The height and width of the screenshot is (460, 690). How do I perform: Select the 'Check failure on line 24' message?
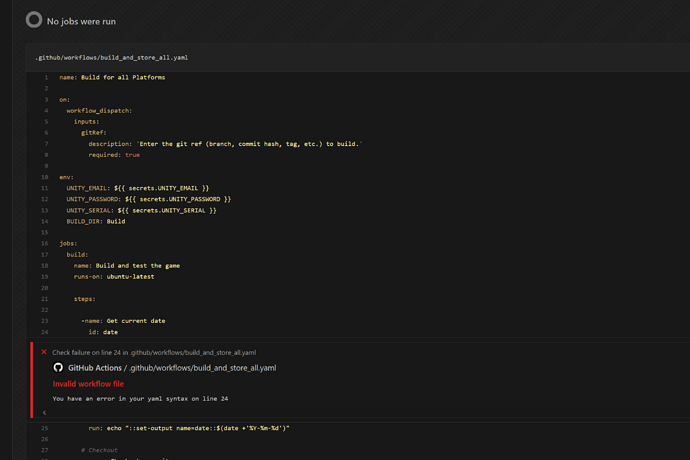(x=154, y=353)
